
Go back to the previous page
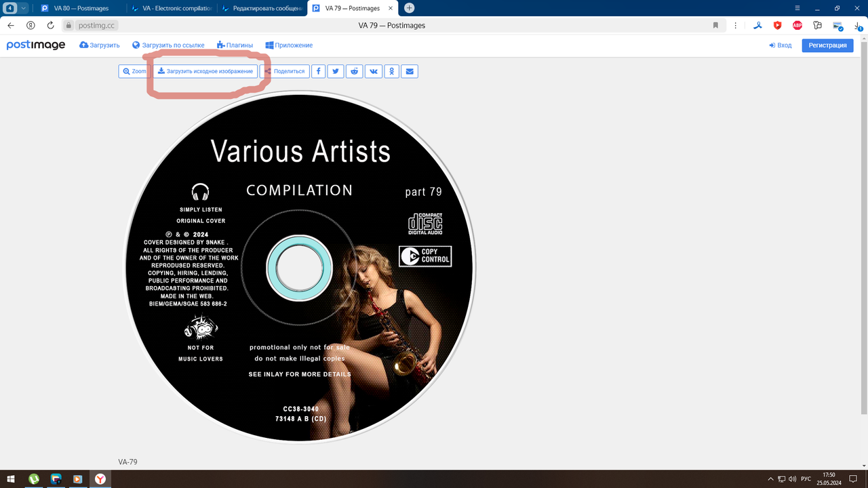coord(11,25)
